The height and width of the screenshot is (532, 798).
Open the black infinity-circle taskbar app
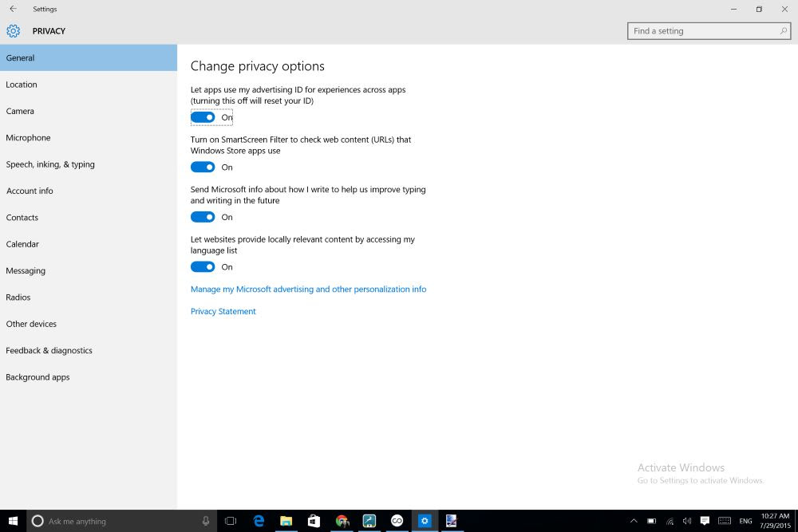pos(397,521)
